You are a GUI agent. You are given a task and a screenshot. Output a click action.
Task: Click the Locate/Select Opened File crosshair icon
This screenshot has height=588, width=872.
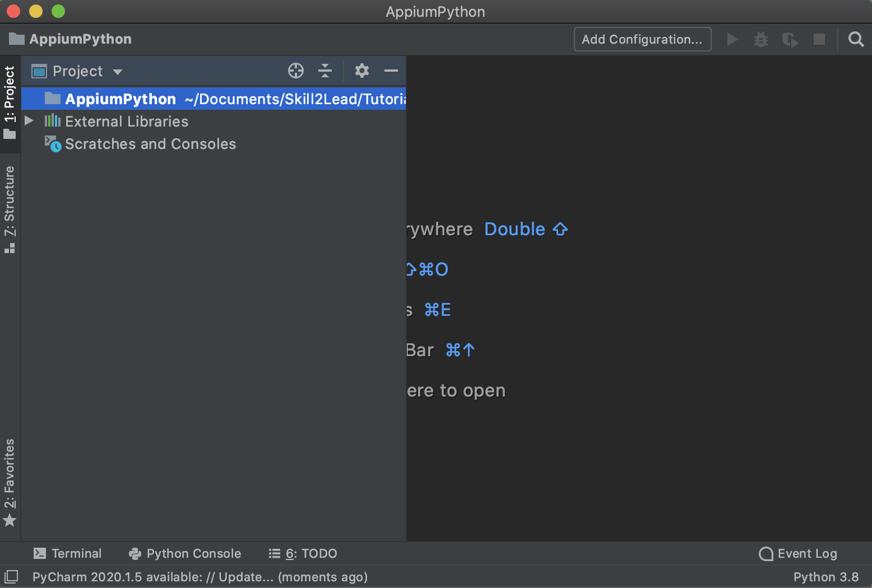coord(295,71)
